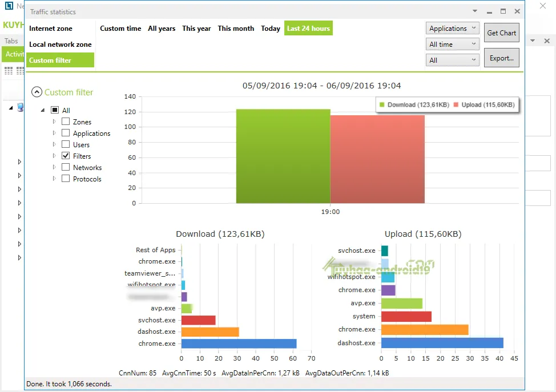Click the grid view icon under Tabs

pos(9,71)
